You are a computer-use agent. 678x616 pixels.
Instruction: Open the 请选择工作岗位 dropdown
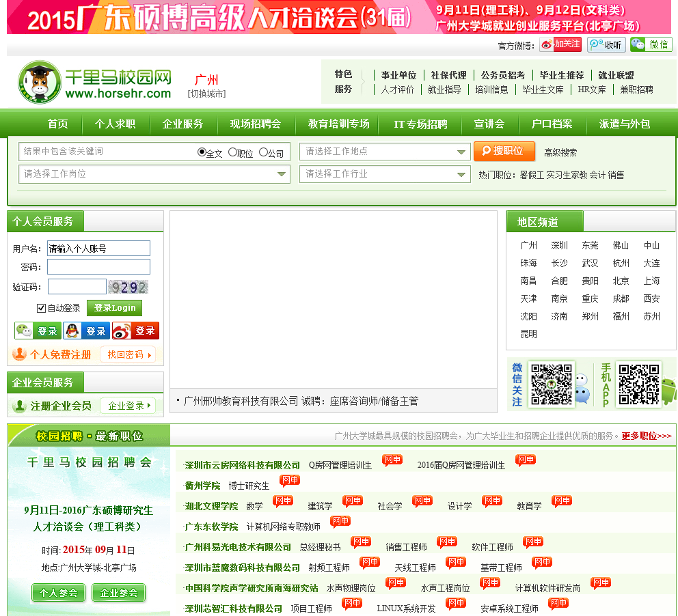coord(154,174)
